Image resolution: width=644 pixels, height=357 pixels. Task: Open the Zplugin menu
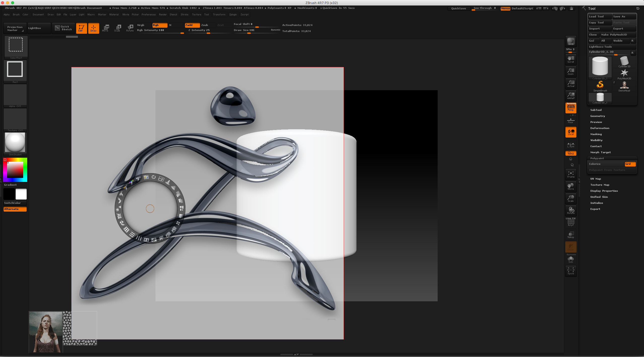point(233,14)
